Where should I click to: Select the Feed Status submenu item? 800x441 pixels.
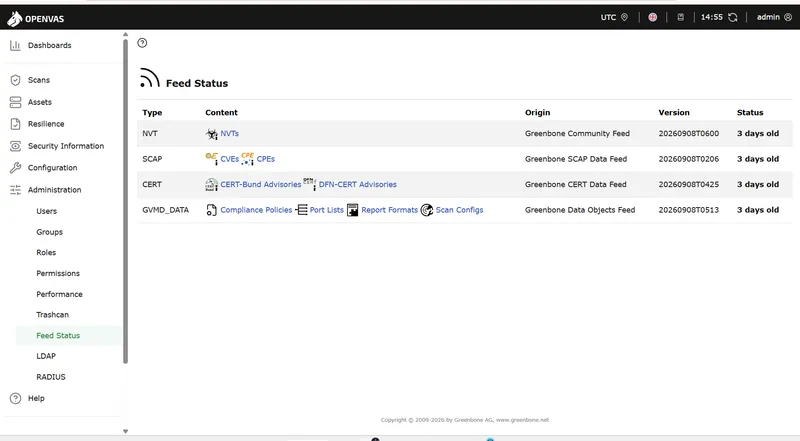coord(58,336)
